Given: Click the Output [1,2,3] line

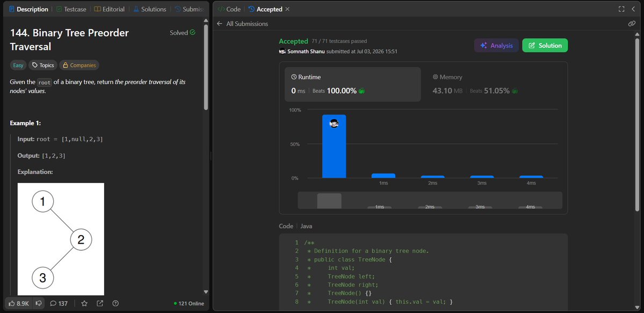Looking at the screenshot, I should point(41,156).
